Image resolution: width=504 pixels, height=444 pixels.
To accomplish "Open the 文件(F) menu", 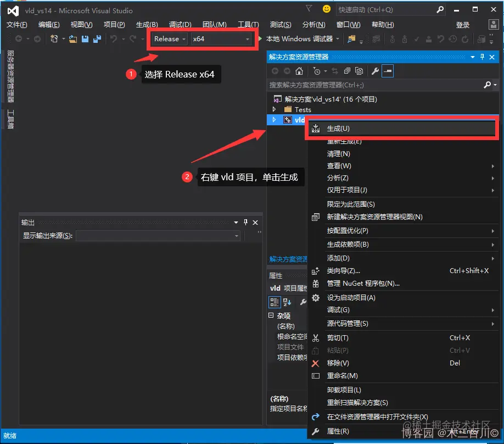I will pyautogui.click(x=16, y=25).
